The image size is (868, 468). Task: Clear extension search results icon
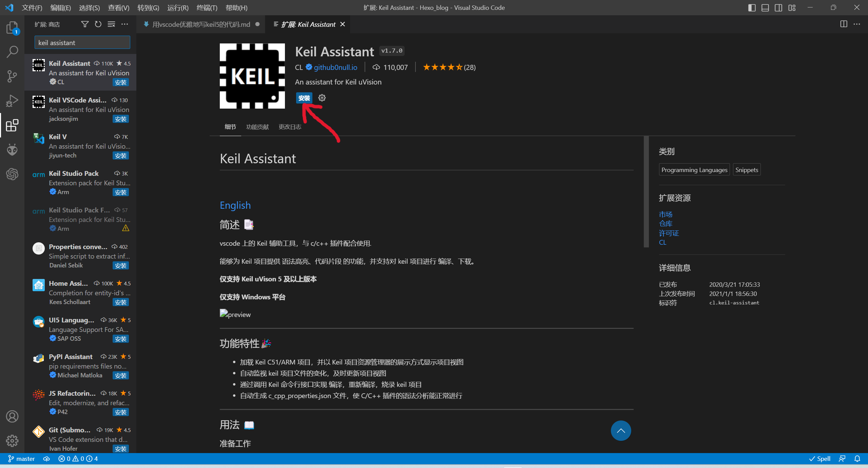point(111,24)
